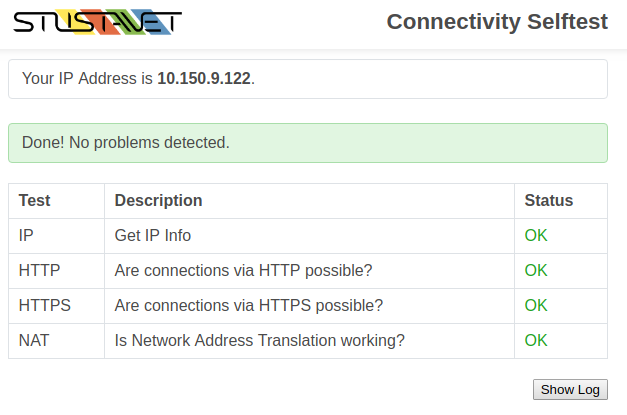Click the OK status for IP

536,235
